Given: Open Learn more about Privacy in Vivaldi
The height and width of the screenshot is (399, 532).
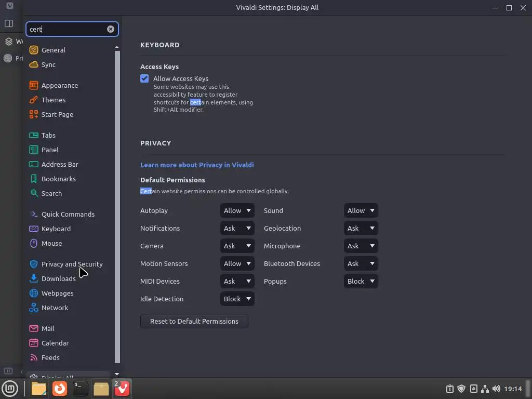Looking at the screenshot, I should click(x=197, y=165).
